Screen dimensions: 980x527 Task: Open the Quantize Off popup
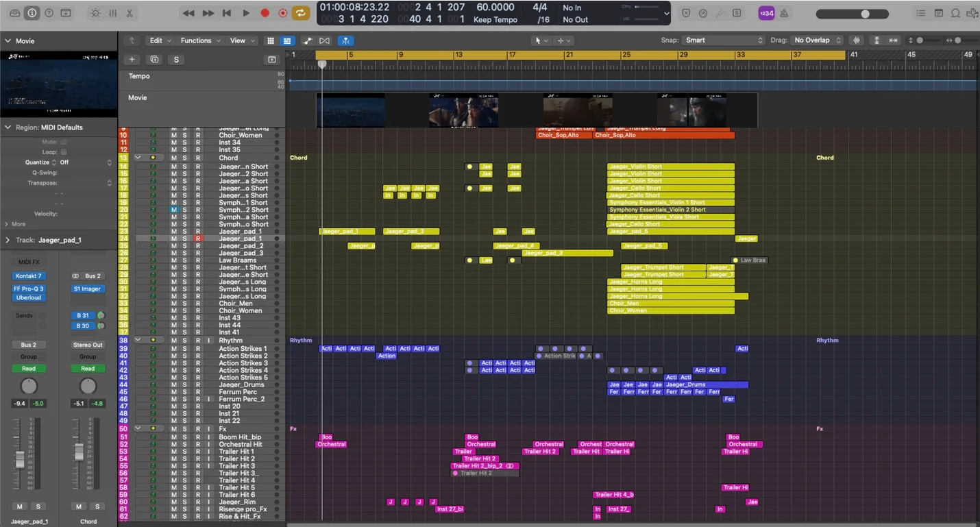point(86,162)
